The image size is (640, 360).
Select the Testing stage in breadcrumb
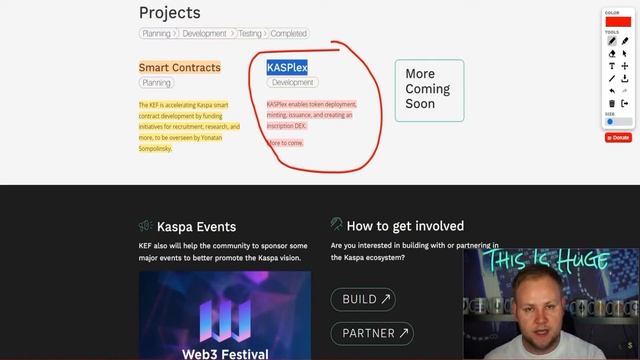coord(250,33)
